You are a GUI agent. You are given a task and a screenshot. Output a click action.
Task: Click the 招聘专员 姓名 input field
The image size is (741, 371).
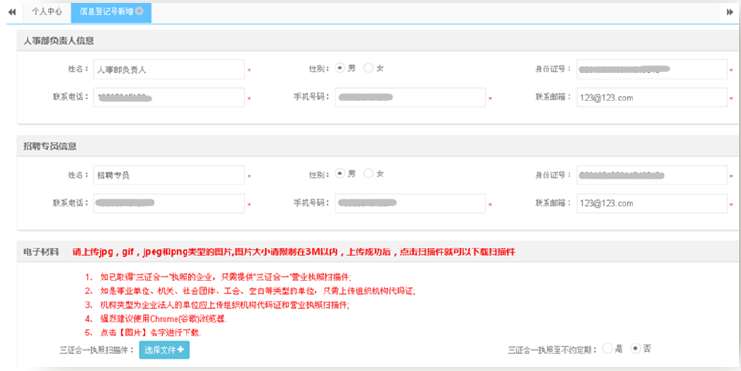(x=169, y=175)
